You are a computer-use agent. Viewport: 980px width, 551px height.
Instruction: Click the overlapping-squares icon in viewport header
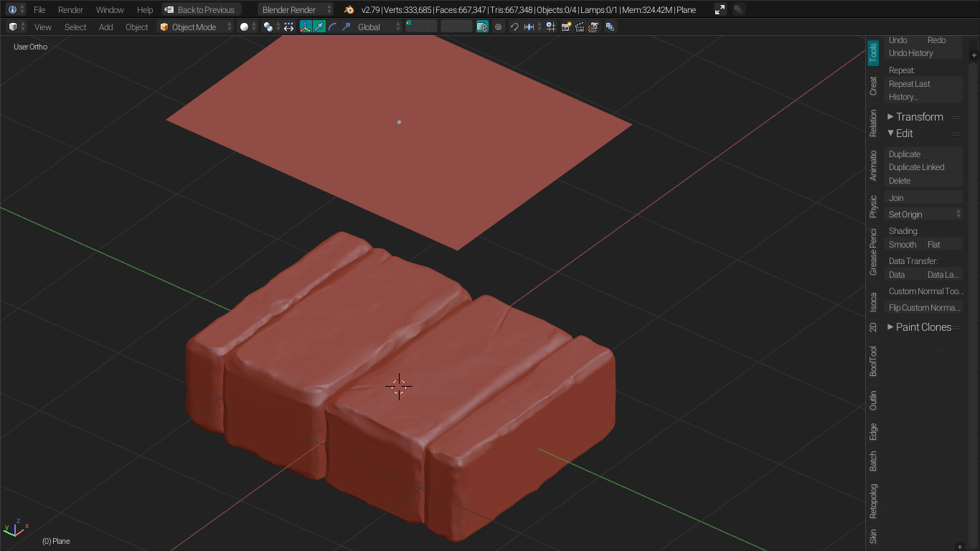coord(610,27)
